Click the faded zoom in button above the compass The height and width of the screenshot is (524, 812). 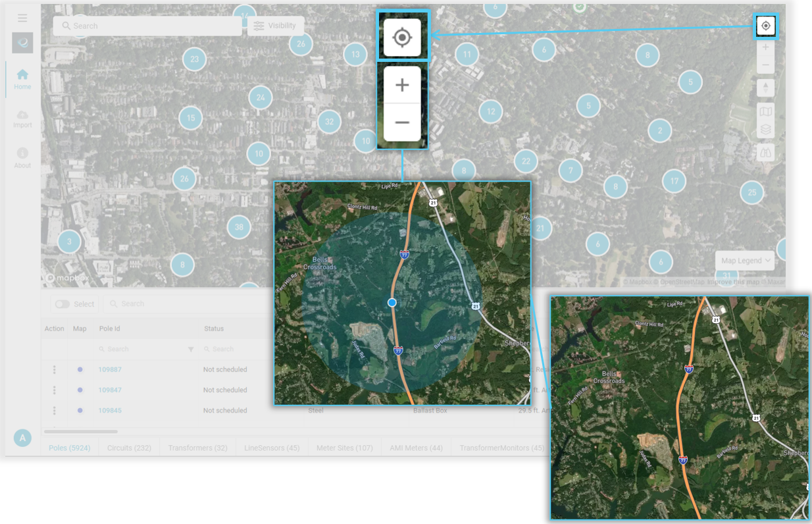pyautogui.click(x=765, y=47)
